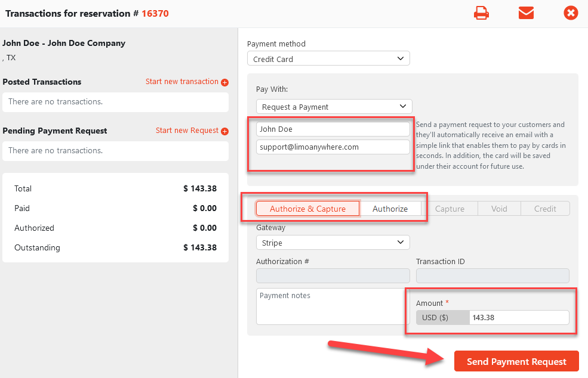The width and height of the screenshot is (588, 378).
Task: Expand the Pay With dropdown
Action: (334, 107)
